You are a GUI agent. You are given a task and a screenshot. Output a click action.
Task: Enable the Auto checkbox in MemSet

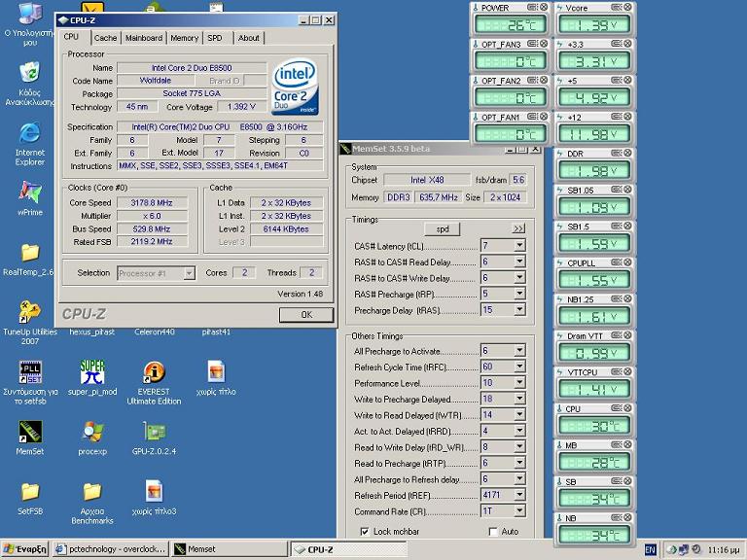click(493, 532)
